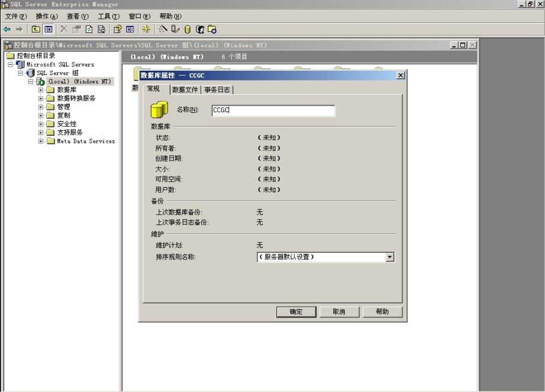
Task: Click the (local) server icon in tree
Action: coord(40,82)
